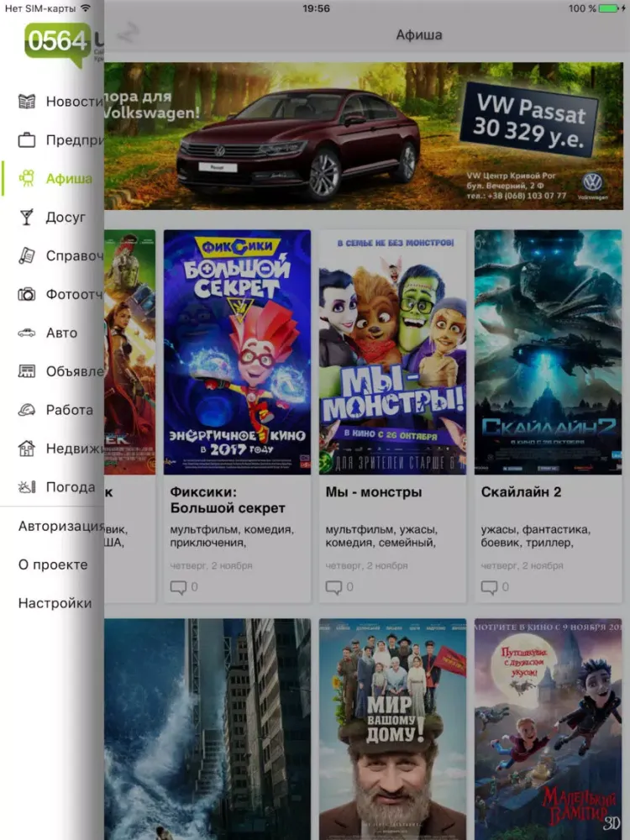Open Фиксики Большой секрет poster
630x840 pixels.
click(237, 352)
